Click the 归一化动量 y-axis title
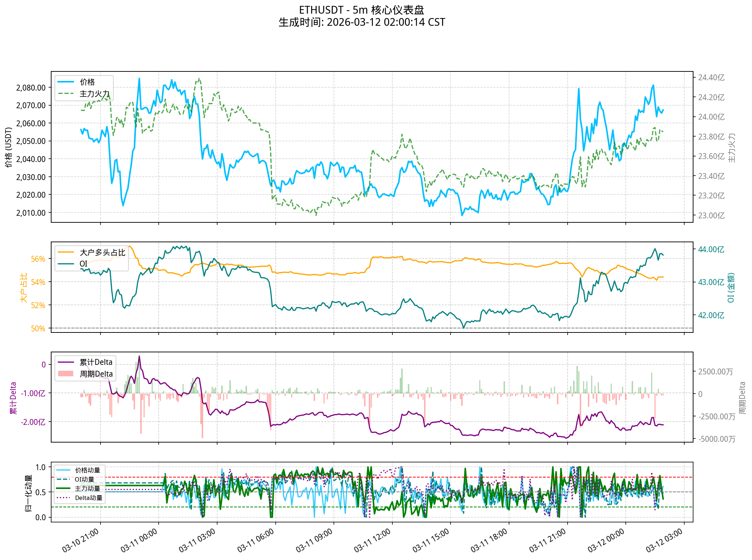The image size is (752, 560). pyautogui.click(x=28, y=493)
